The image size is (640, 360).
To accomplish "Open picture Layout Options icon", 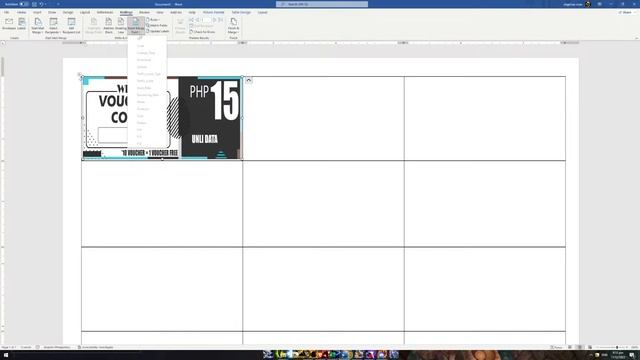I will pos(249,80).
